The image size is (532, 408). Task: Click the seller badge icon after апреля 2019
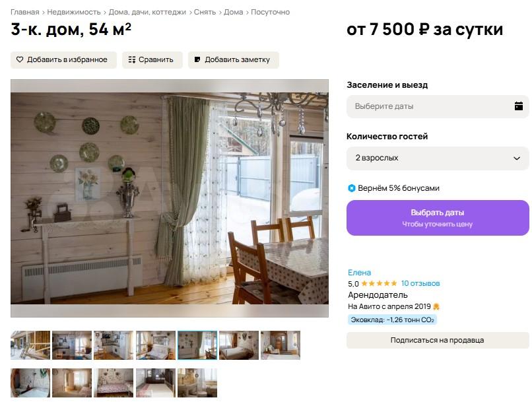click(436, 306)
